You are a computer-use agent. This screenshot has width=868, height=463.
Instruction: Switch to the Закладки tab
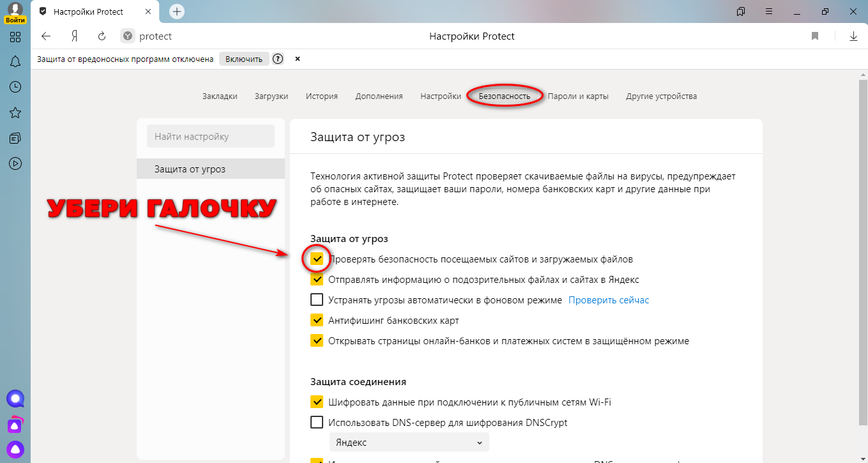(x=220, y=96)
